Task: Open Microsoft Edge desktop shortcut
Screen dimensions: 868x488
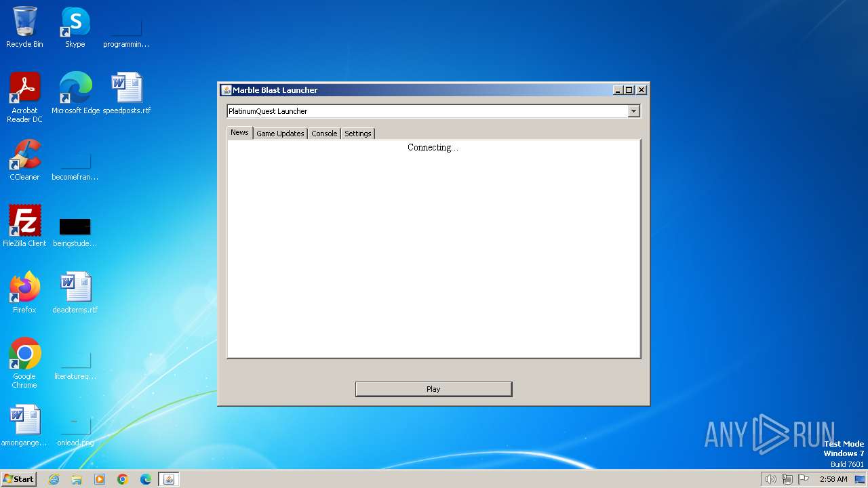Action: click(x=75, y=94)
